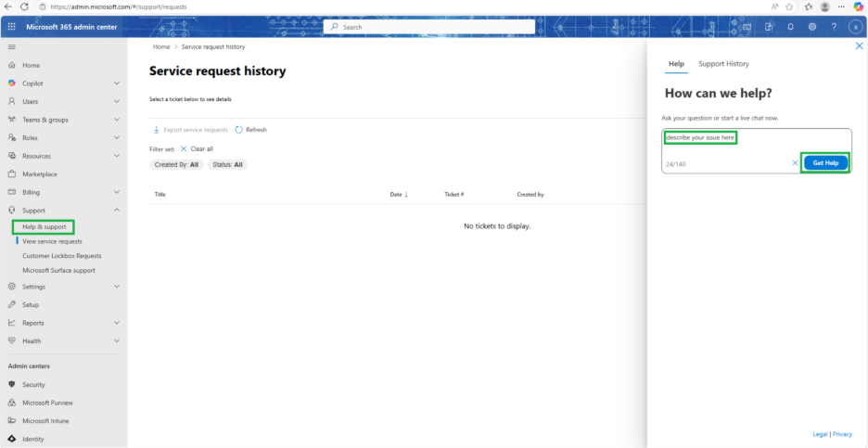Open Microsoft Surface support item
868x448 pixels.
pyautogui.click(x=58, y=270)
